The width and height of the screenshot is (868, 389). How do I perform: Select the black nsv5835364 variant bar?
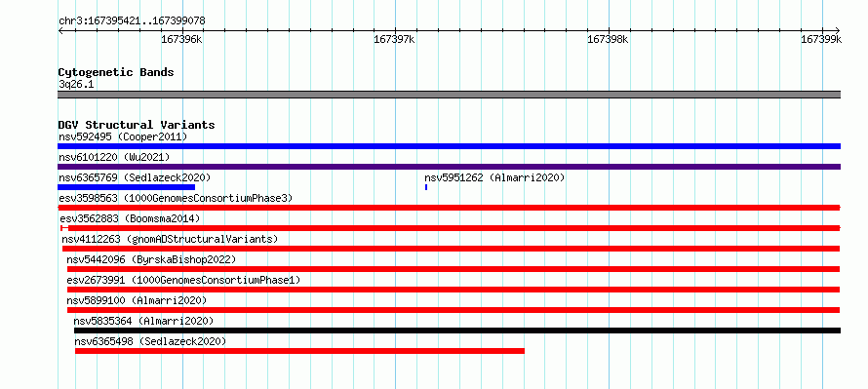(457, 331)
